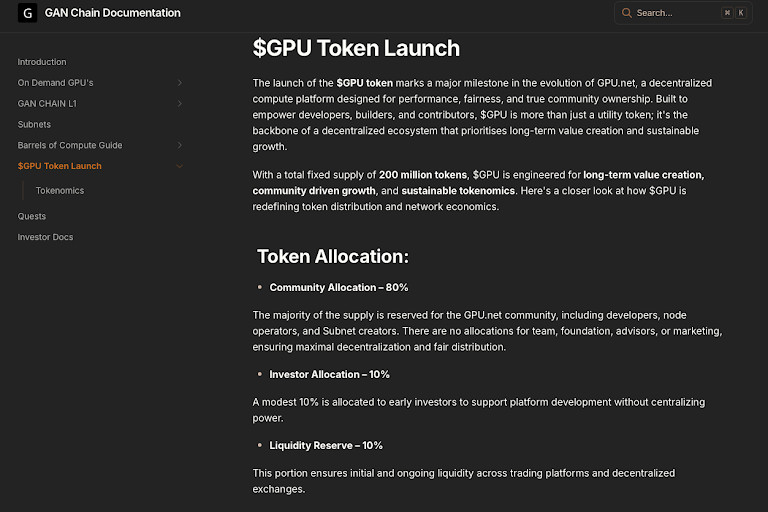This screenshot has width=768, height=512.
Task: Click the $GPU Token Launch page heading
Action: point(356,48)
